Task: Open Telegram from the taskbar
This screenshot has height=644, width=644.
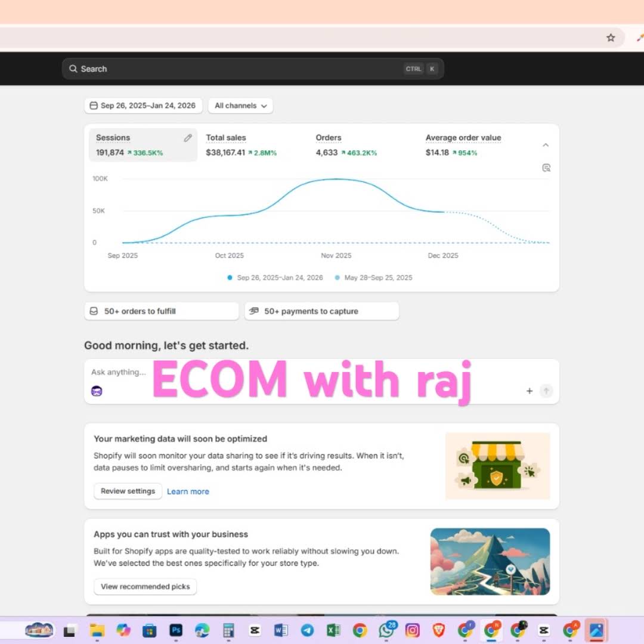Action: pos(307,630)
